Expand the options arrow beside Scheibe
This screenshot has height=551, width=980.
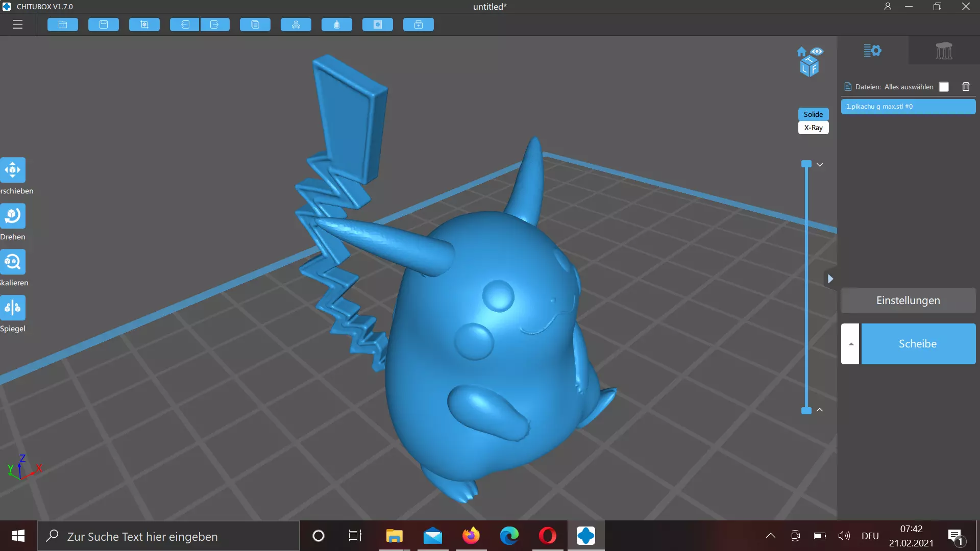pos(850,344)
